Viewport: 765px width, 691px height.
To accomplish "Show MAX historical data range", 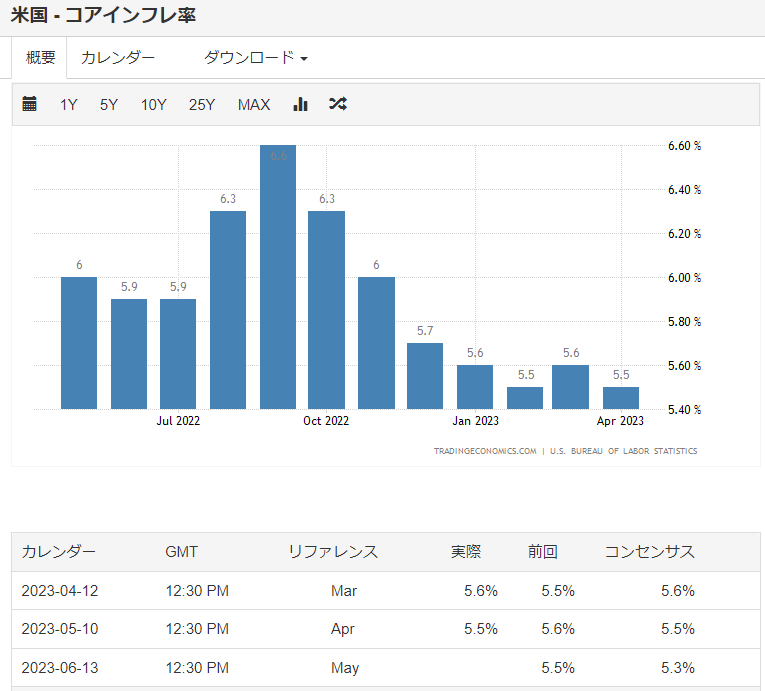I will [x=254, y=104].
